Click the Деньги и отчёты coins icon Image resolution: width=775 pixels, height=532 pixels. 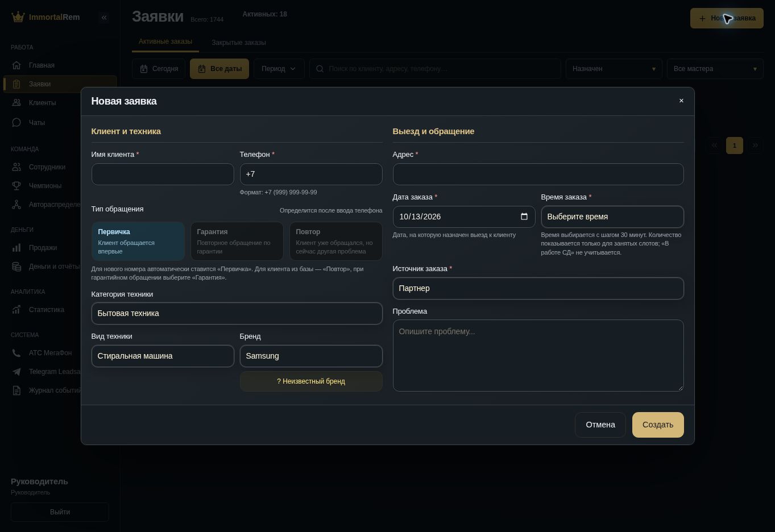click(16, 267)
